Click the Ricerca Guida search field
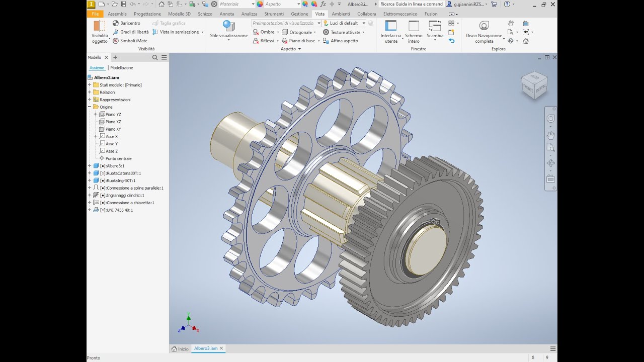Screen dimensions: 644x362 (412, 4)
